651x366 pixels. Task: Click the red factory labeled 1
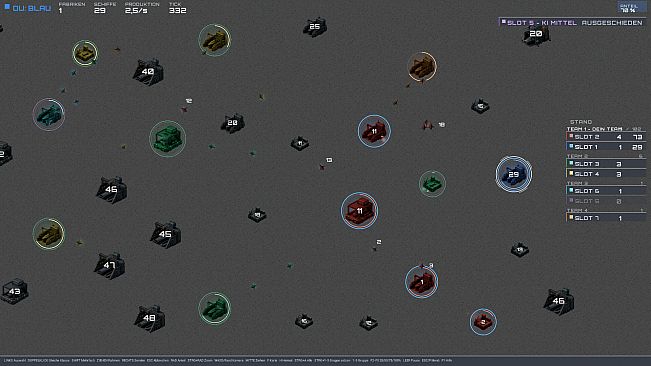(421, 282)
